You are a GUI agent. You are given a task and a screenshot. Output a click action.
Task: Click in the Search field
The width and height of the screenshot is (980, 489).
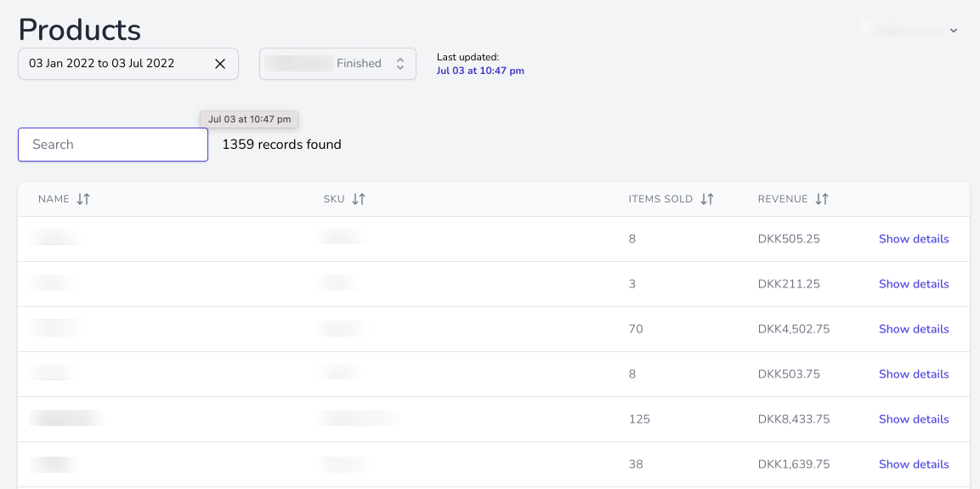click(113, 145)
